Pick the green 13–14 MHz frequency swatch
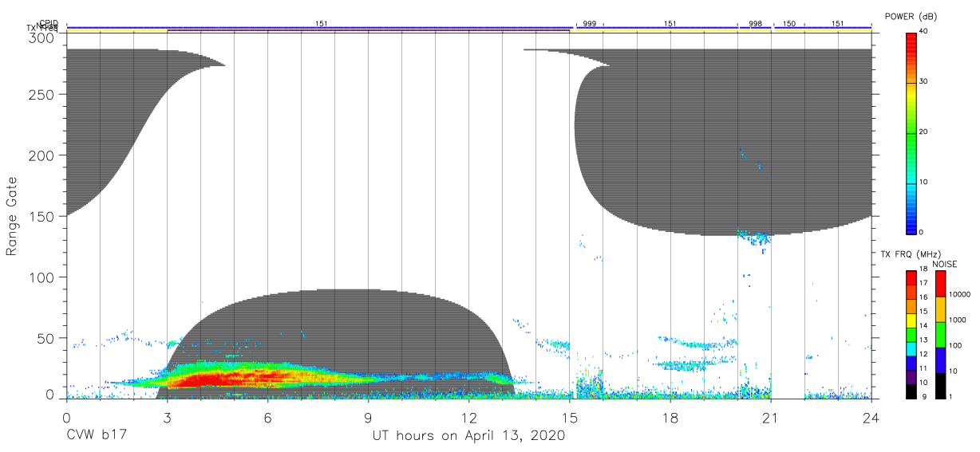Screen dimensions: 980x452 pyautogui.click(x=911, y=334)
